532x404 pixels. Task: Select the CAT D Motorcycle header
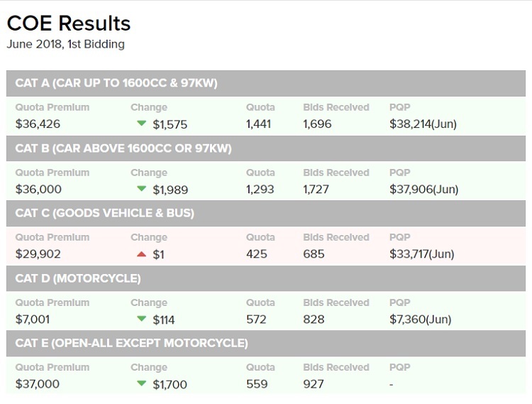pos(78,278)
